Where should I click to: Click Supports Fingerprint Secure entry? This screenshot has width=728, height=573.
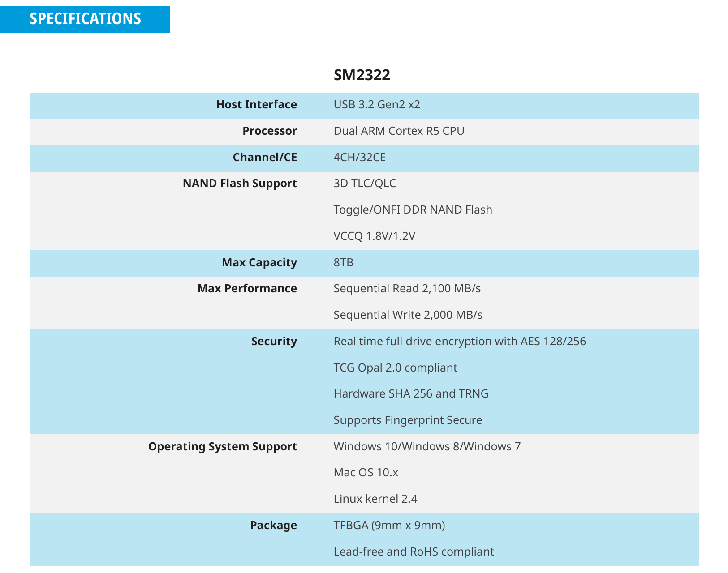click(x=408, y=420)
